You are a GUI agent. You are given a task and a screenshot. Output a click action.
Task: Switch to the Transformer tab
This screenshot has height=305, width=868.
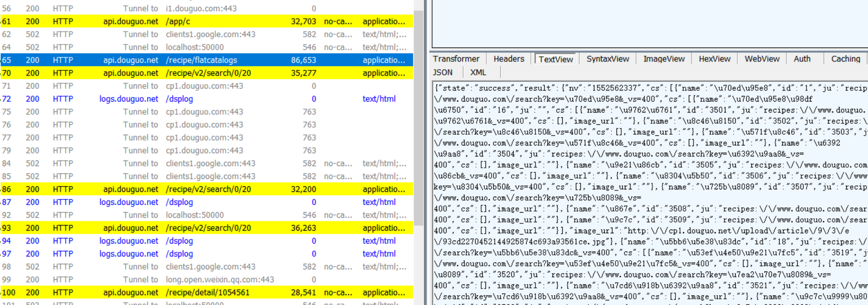[456, 59]
